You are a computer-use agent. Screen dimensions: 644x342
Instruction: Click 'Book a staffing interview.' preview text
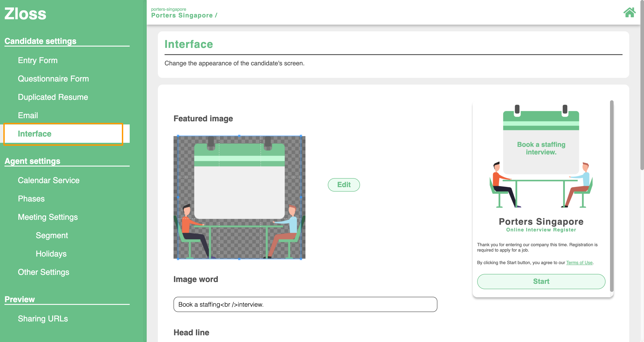point(541,148)
